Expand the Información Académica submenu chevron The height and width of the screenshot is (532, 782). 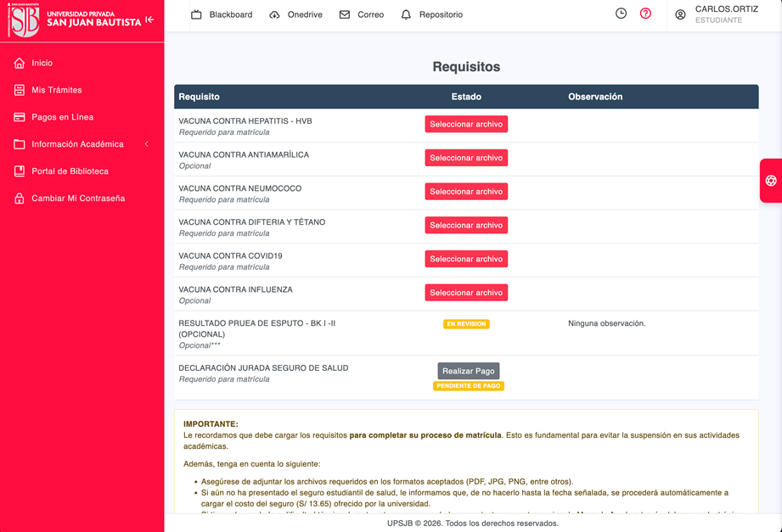click(146, 144)
